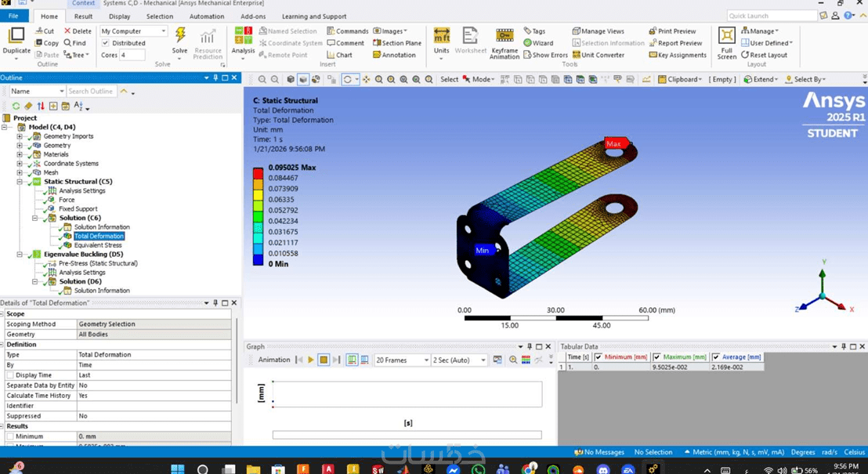Click the Extend button in viewport toolbar
The width and height of the screenshot is (868, 474).
point(761,79)
